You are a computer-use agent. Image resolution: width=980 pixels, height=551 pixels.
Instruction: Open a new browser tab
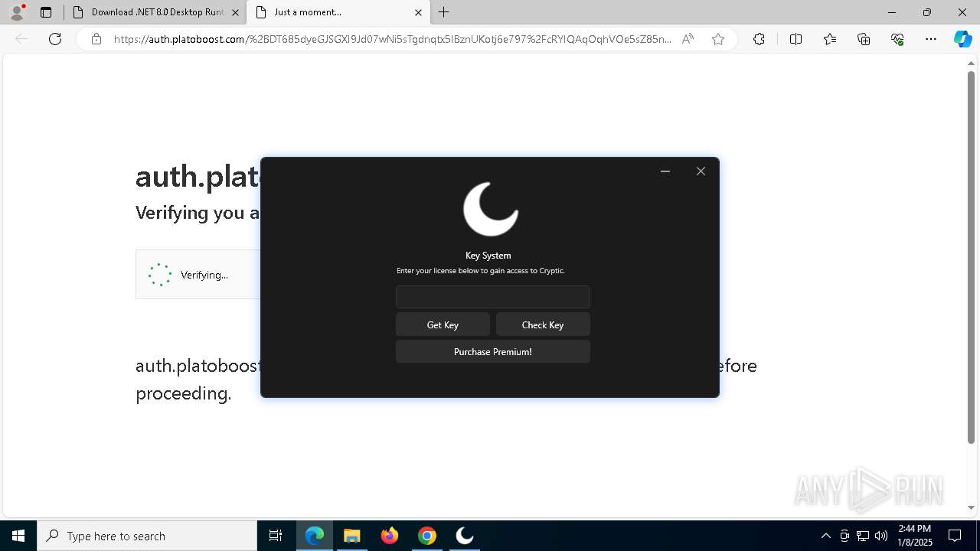pos(444,12)
